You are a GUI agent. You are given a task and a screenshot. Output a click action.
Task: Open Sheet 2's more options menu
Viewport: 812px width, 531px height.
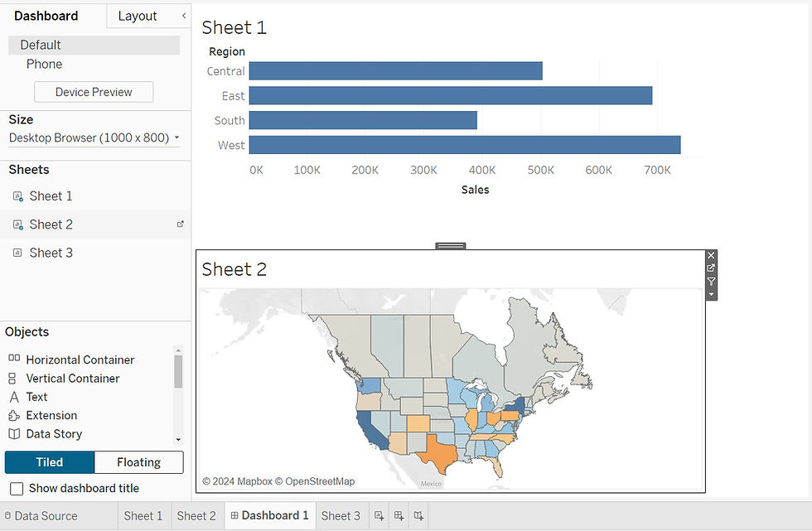(711, 294)
